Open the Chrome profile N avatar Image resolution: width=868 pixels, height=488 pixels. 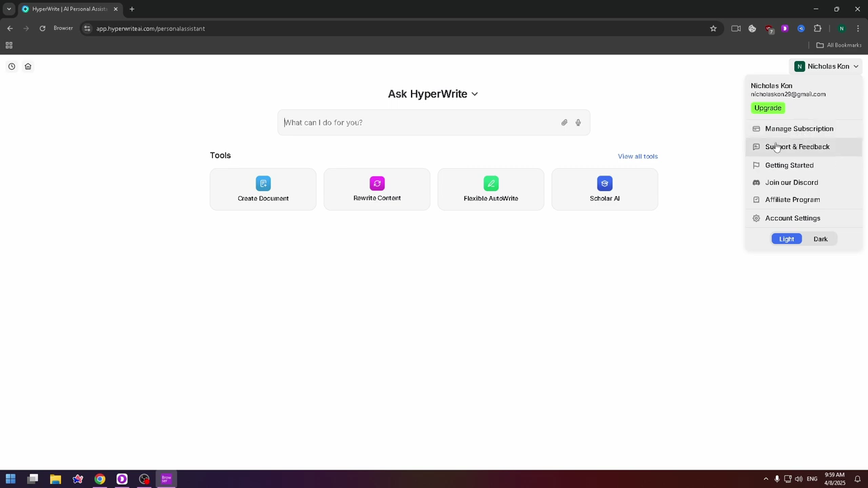tap(842, 28)
